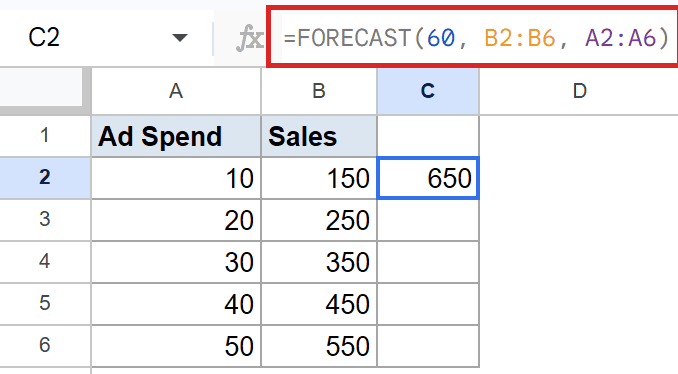The height and width of the screenshot is (374, 678).
Task: Click cell B3 containing 250
Action: (319, 220)
